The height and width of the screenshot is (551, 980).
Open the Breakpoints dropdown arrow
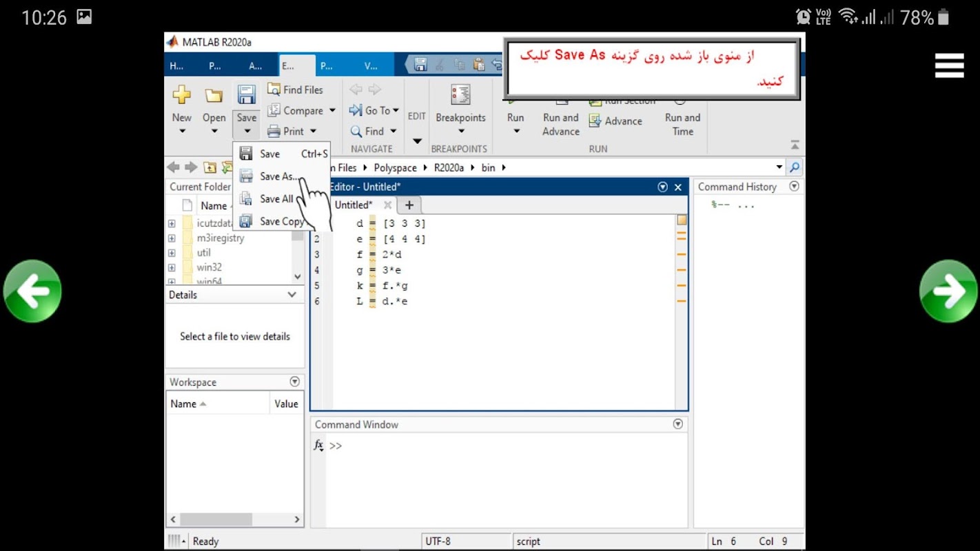pyautogui.click(x=460, y=131)
